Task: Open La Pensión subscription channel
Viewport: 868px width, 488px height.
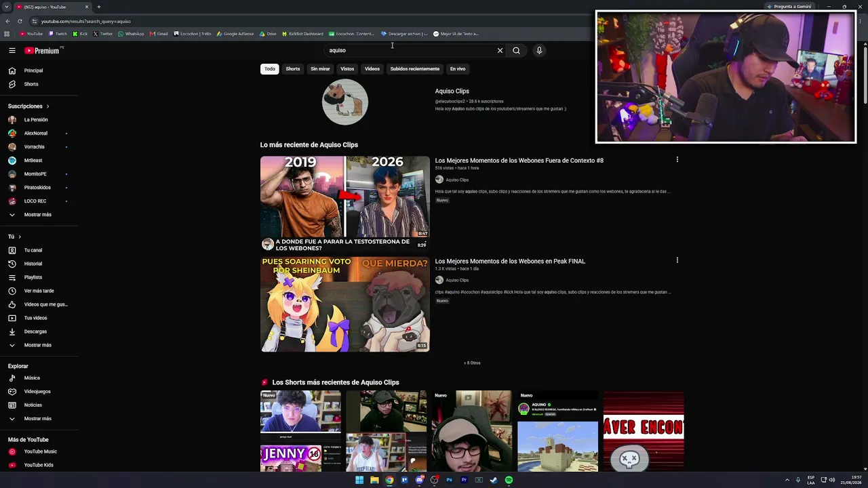Action: (36, 120)
